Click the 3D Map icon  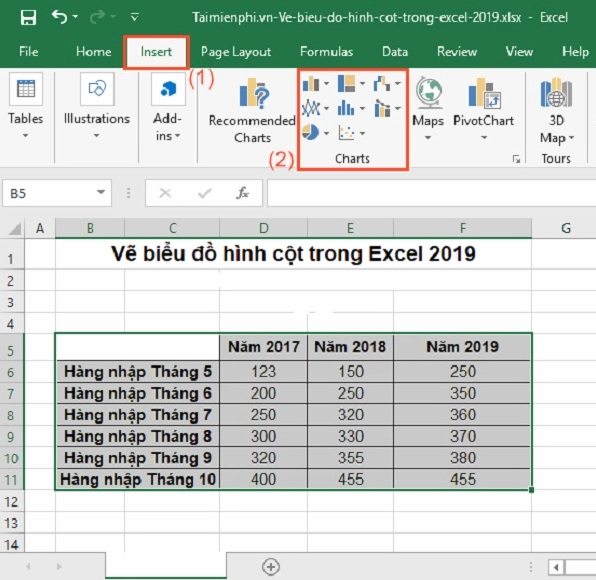coord(556,93)
